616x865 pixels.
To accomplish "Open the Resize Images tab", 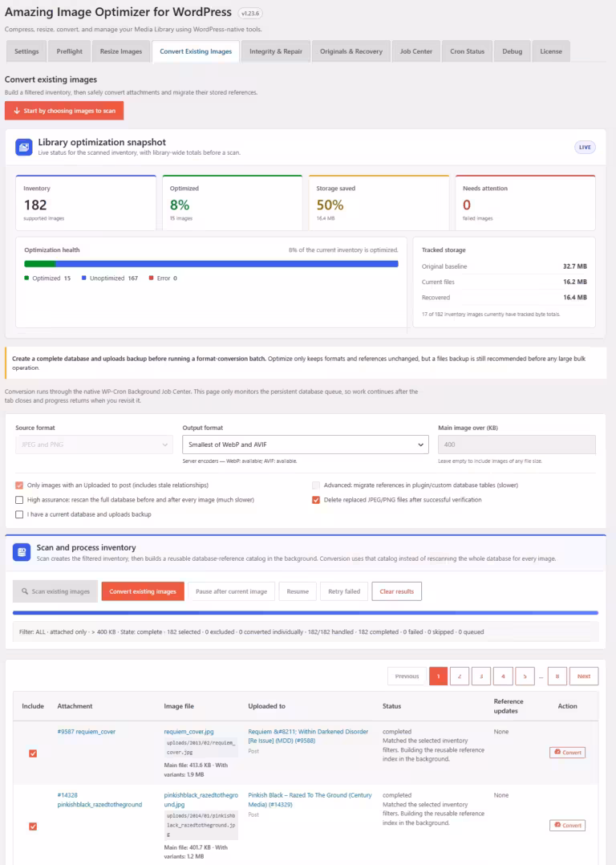I will [121, 51].
